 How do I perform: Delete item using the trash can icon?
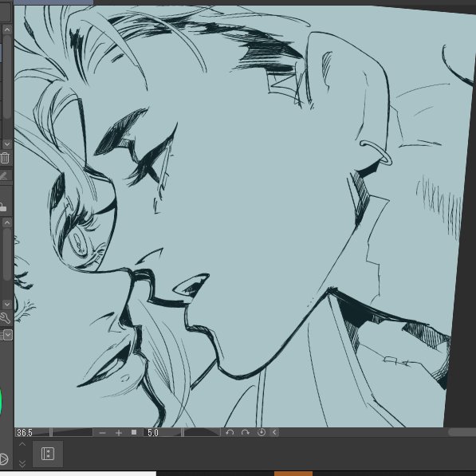click(5, 158)
